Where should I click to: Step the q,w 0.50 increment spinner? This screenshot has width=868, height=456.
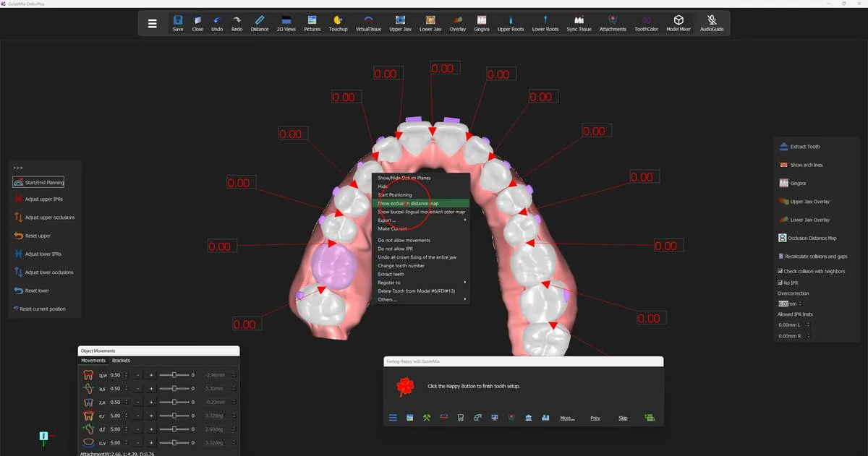(127, 375)
